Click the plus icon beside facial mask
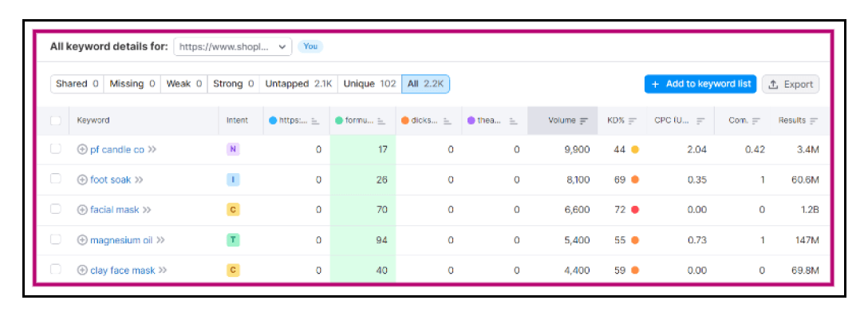This screenshot has height=316, width=868. [x=82, y=210]
